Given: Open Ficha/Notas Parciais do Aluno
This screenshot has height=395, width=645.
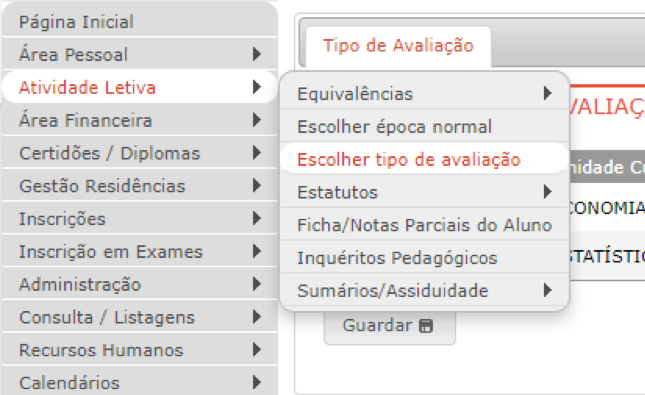Looking at the screenshot, I should tap(424, 225).
